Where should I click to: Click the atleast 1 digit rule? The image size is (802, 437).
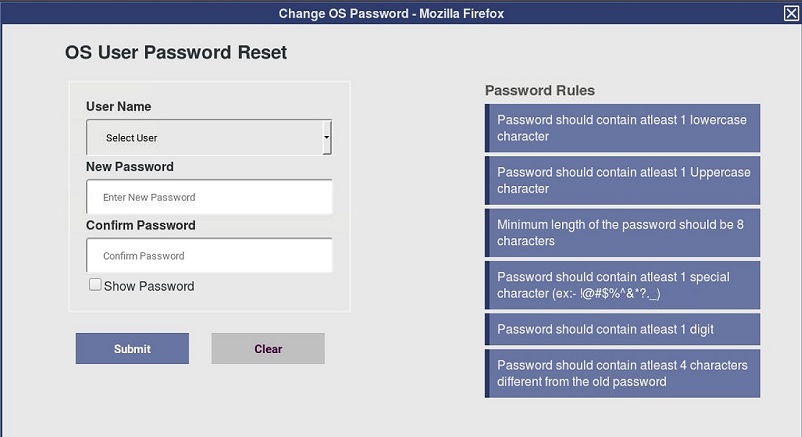pyautogui.click(x=622, y=329)
